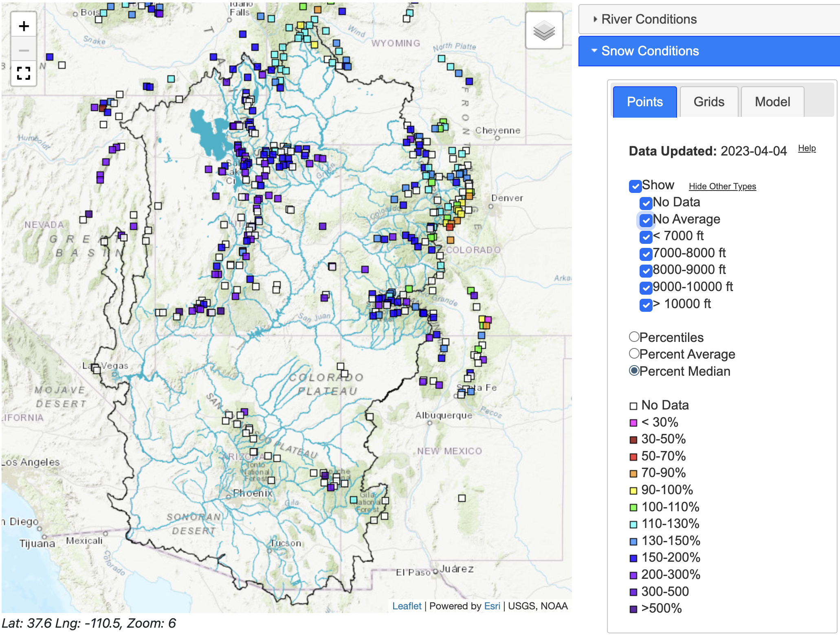The width and height of the screenshot is (840, 635).
Task: Toggle the No Average checkbox
Action: tap(646, 220)
